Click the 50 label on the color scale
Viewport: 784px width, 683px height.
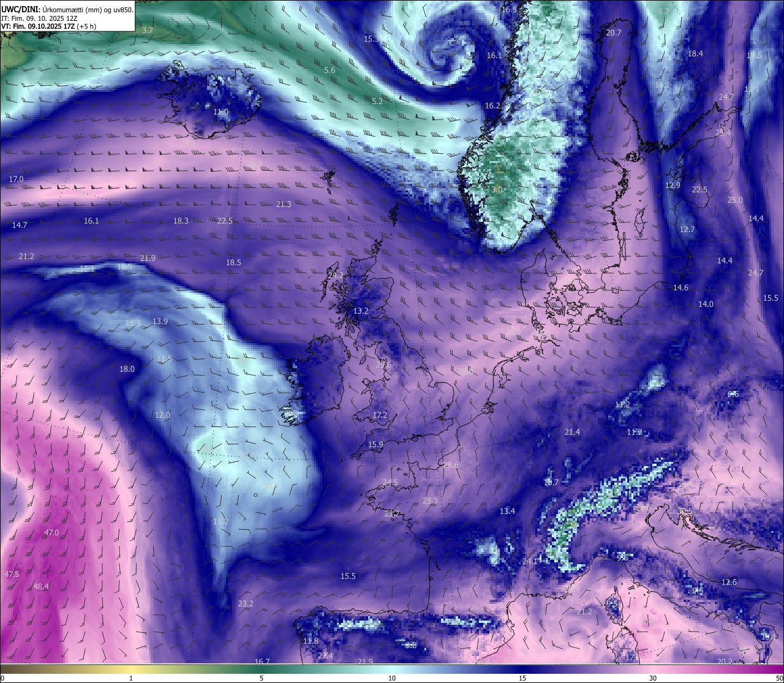click(779, 677)
